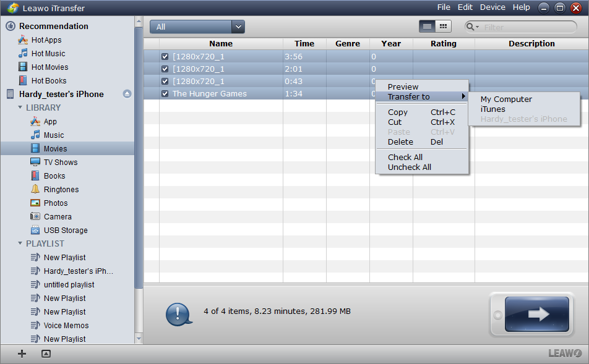Collapse the LIBRARY section

(x=20, y=108)
